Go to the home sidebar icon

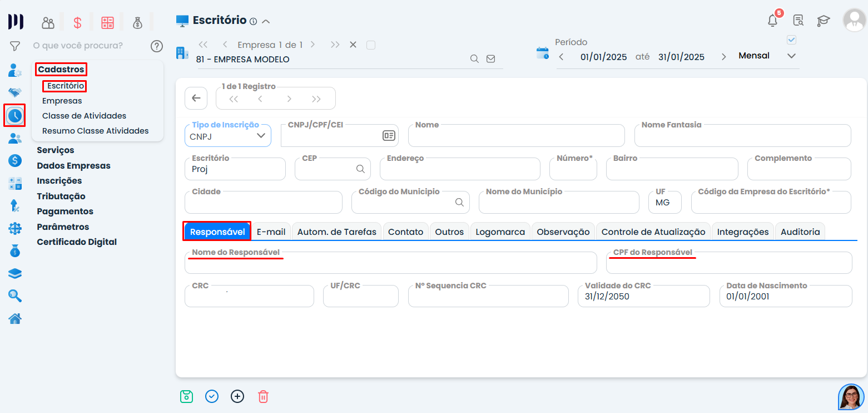pyautogui.click(x=15, y=318)
